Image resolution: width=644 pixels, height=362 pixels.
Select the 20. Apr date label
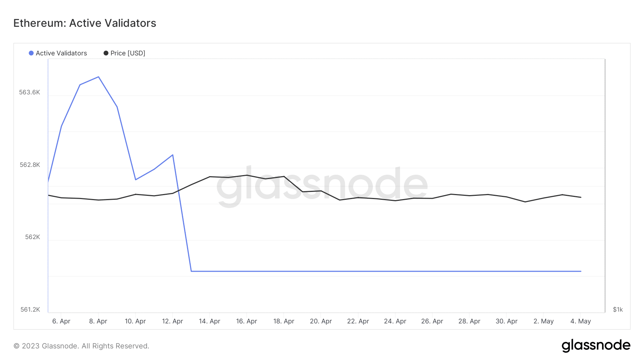(x=321, y=321)
